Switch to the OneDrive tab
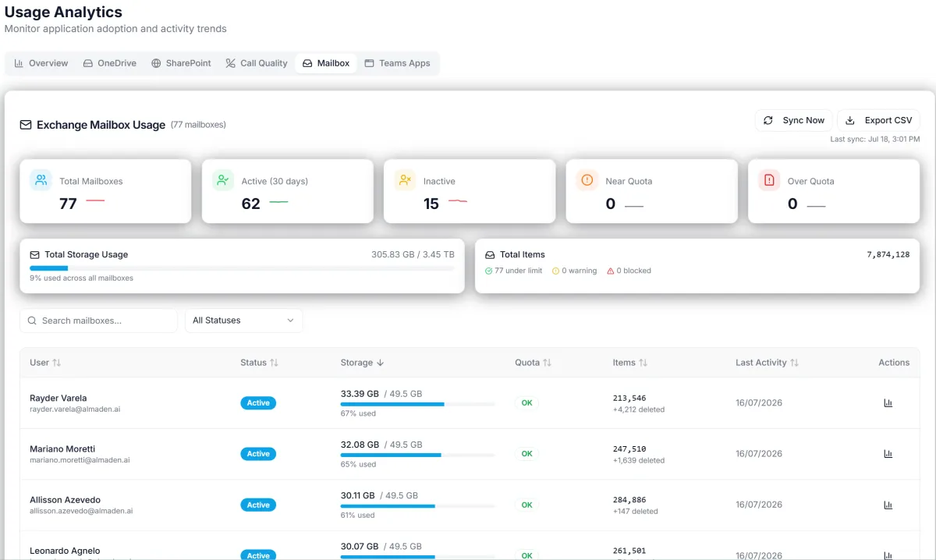Viewport: 936px width, 560px height. [110, 63]
